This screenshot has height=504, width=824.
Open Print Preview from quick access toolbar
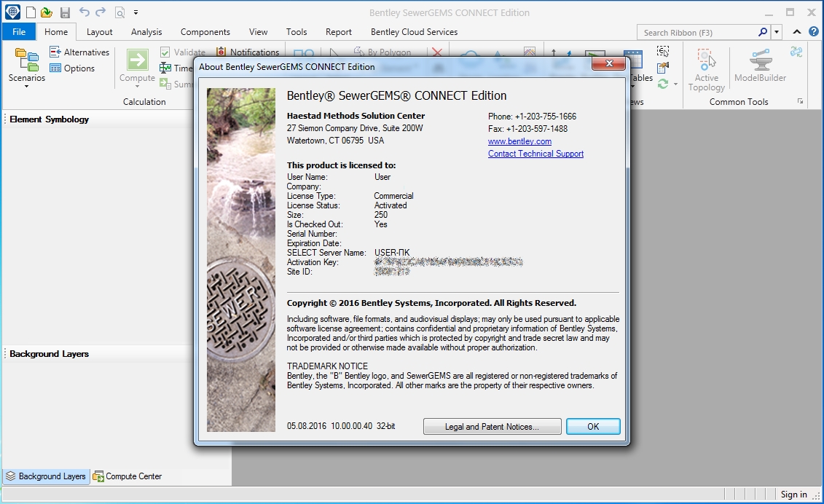(119, 12)
